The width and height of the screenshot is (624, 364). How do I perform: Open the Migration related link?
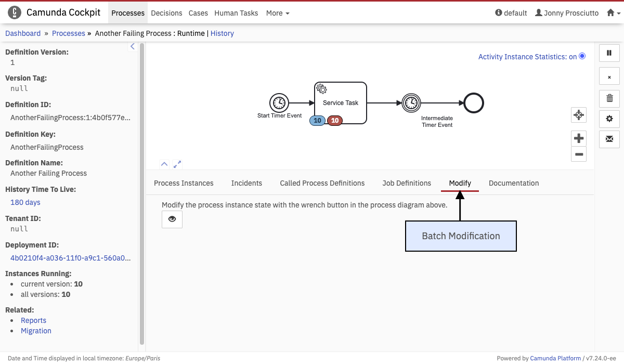click(x=36, y=331)
